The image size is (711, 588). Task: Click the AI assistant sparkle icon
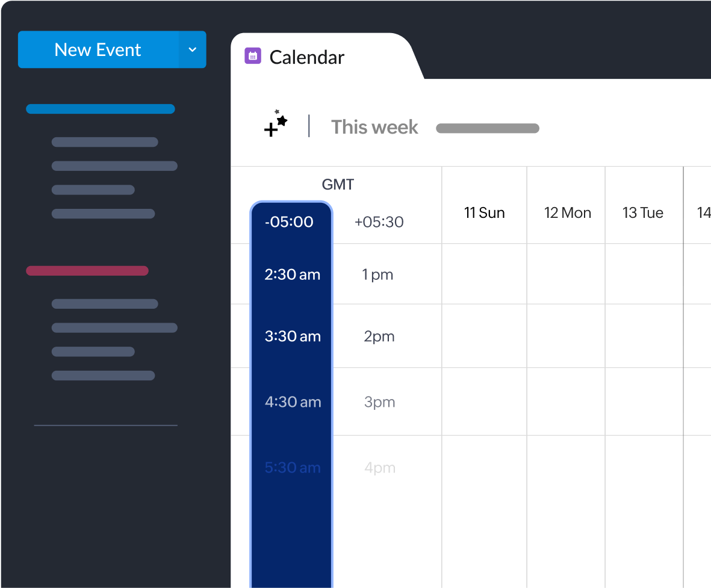(x=275, y=125)
